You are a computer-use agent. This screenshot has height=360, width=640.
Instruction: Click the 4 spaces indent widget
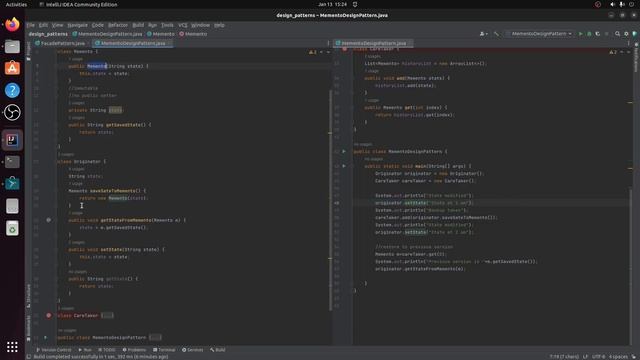coord(618,357)
